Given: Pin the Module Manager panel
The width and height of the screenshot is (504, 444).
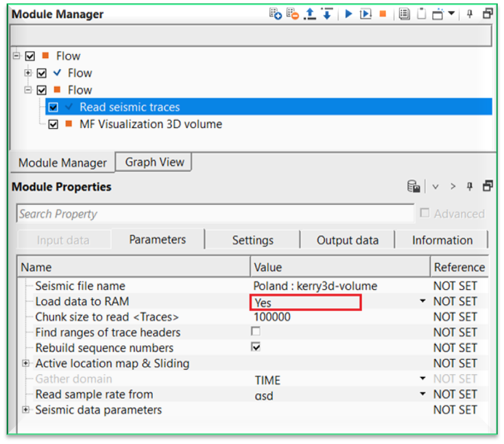Looking at the screenshot, I should (x=470, y=14).
